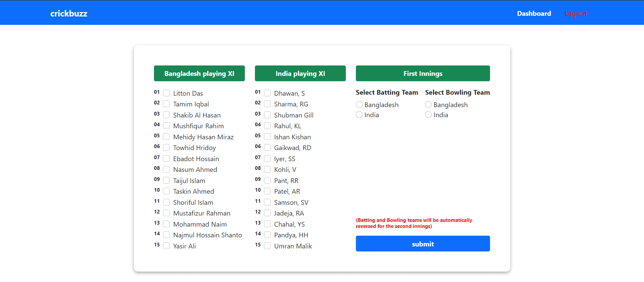Check the Dhawan, S checkbox
The image size is (644, 282).
(x=267, y=93)
